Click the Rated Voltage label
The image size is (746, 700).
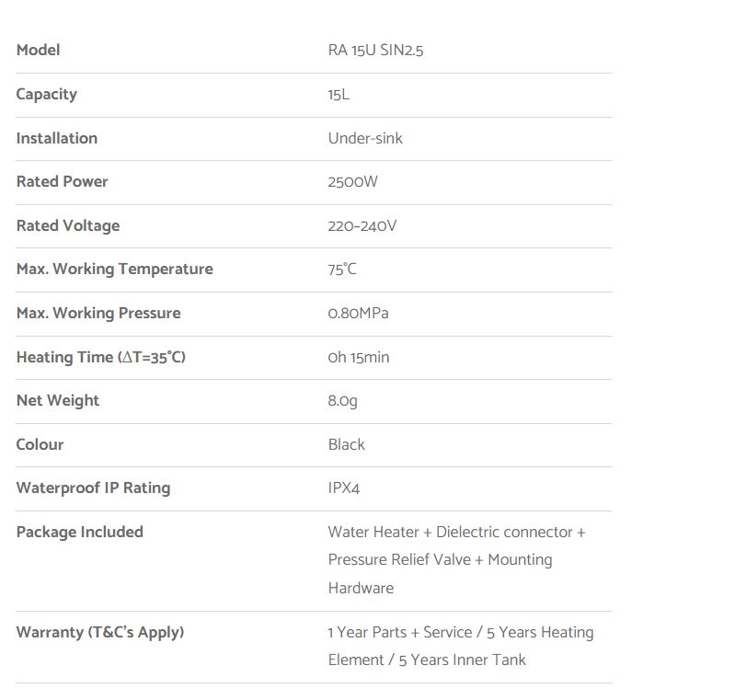pos(67,225)
